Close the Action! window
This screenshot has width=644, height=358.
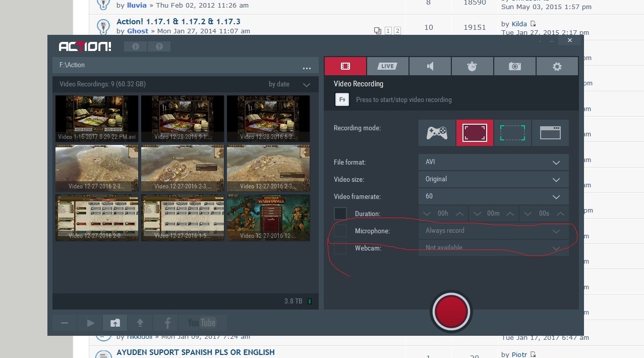(x=570, y=40)
